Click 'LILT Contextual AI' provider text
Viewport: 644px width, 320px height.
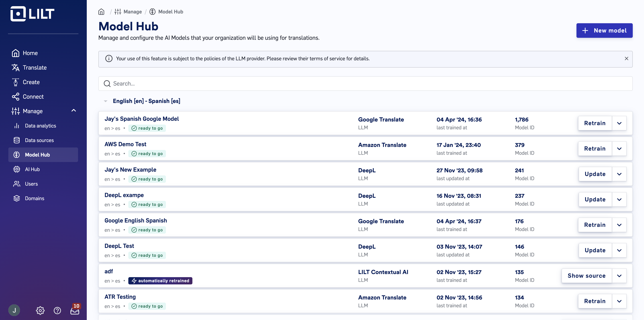tap(383, 272)
